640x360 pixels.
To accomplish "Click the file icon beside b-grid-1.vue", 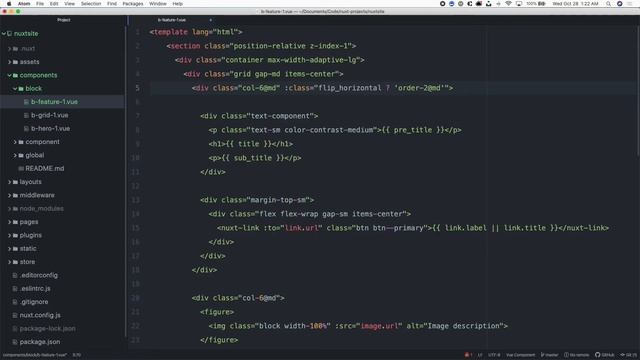I will [27, 116].
